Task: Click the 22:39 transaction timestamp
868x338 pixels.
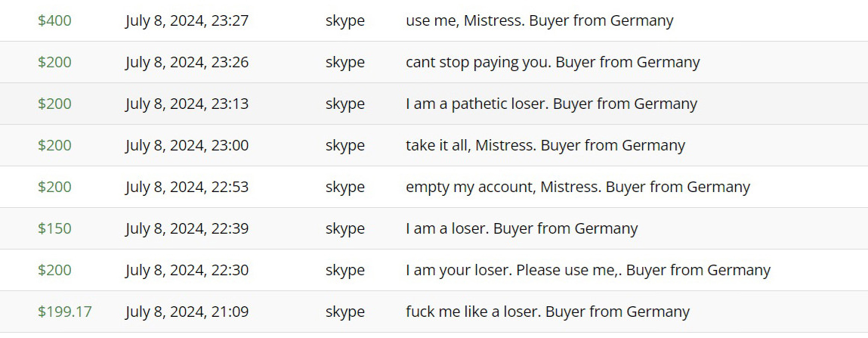Action: coord(187,229)
